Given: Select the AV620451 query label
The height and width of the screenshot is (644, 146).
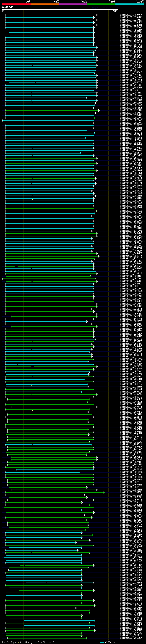Looking at the screenshot, I should click(x=8, y=8).
